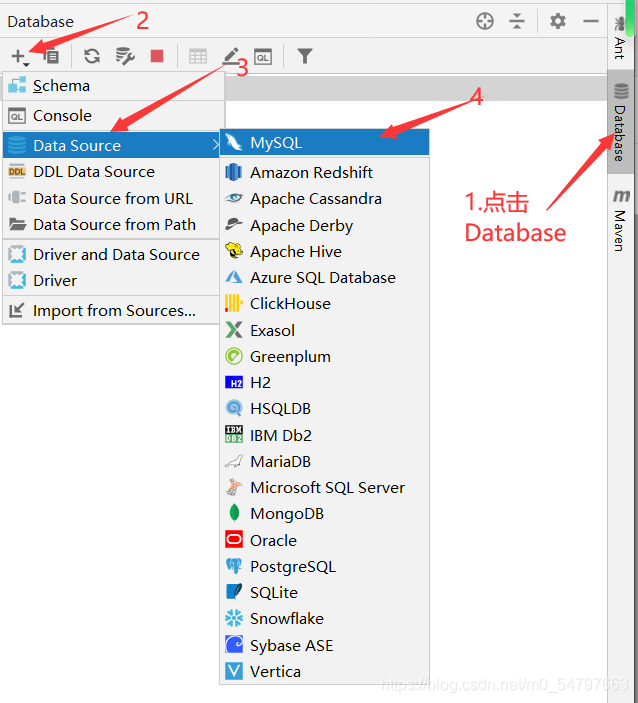
Task: Click the Scroll from Editor target icon
Action: [485, 21]
